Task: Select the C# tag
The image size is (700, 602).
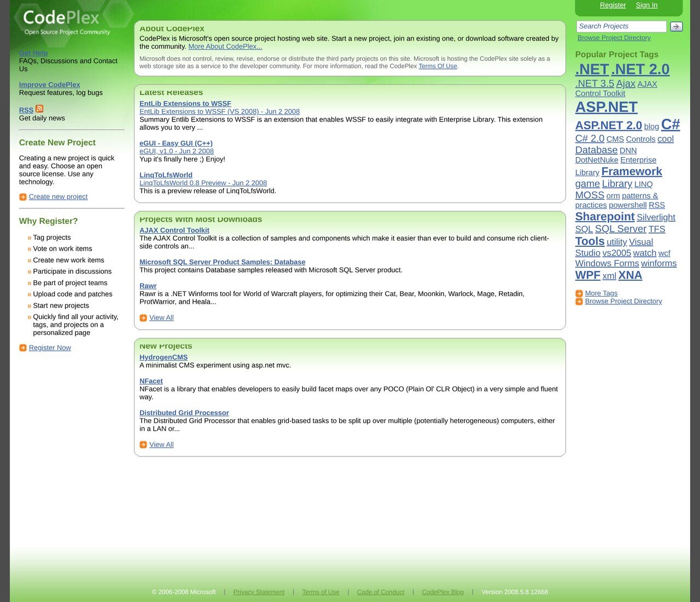Action: click(670, 124)
